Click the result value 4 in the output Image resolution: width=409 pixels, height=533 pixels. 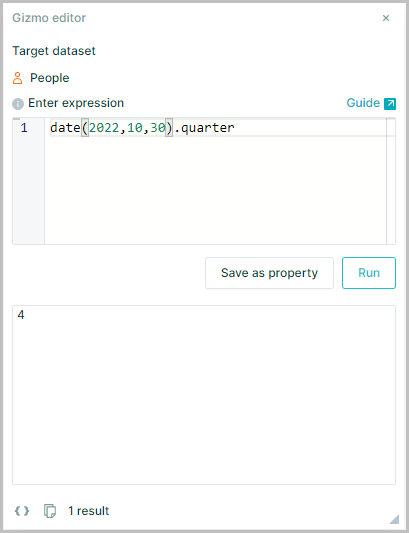21,315
